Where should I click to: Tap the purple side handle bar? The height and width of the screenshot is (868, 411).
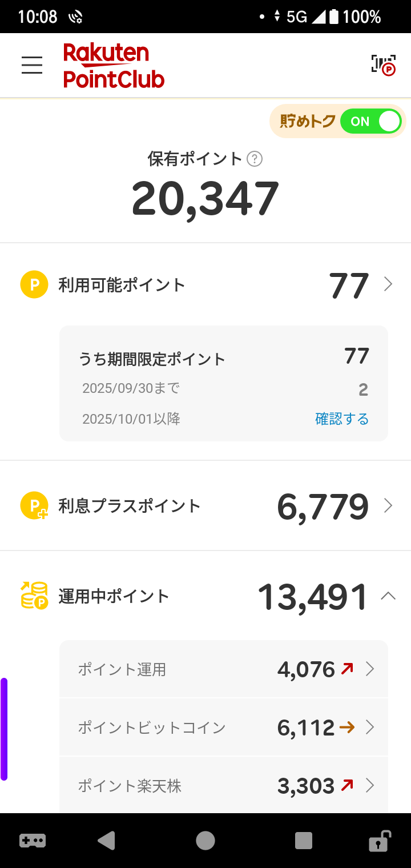(x=4, y=729)
